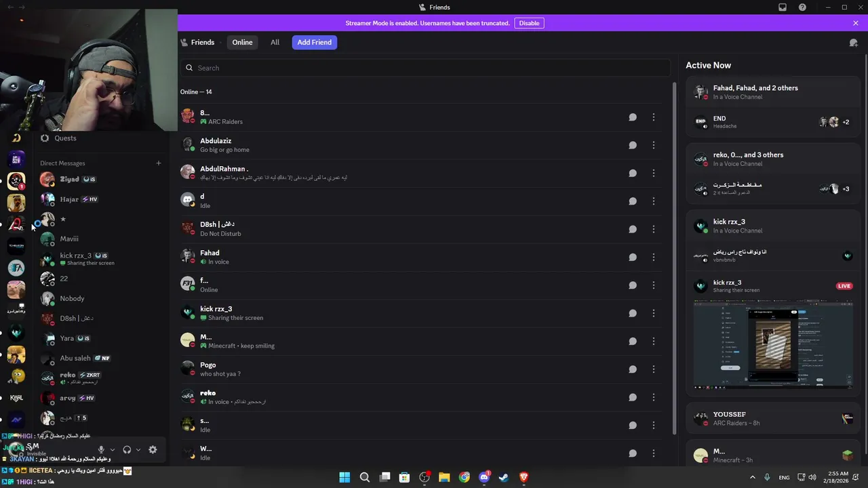Switch to the All friends tab
The height and width of the screenshot is (488, 868).
click(275, 42)
